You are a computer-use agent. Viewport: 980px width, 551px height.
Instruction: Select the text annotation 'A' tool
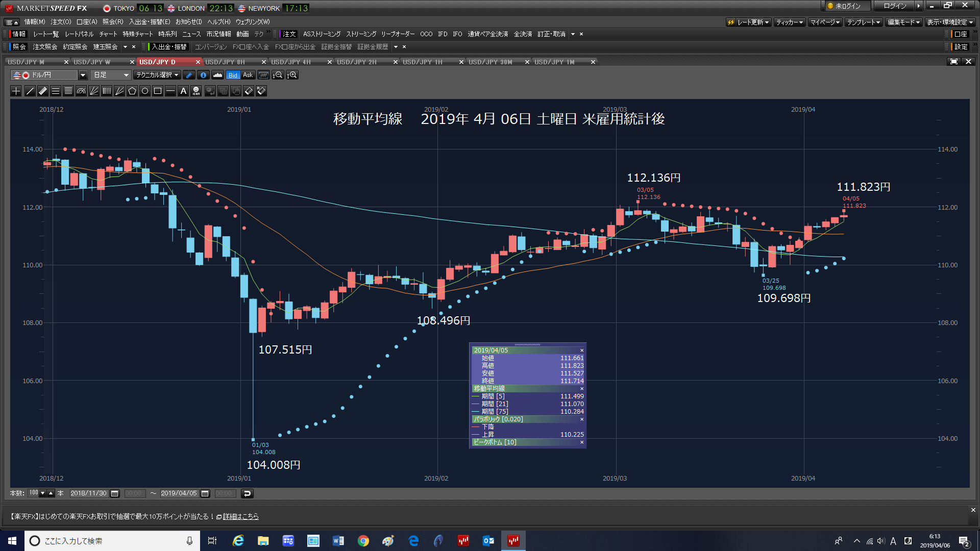click(183, 91)
